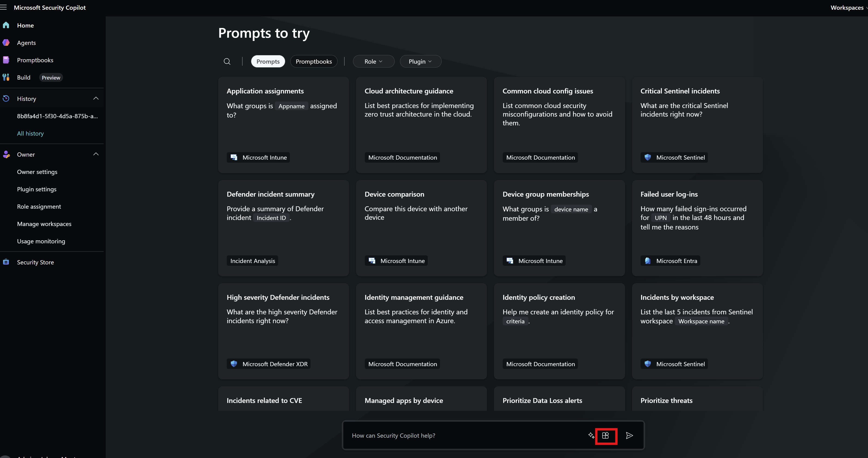Click the Owner person icon

tap(6, 154)
